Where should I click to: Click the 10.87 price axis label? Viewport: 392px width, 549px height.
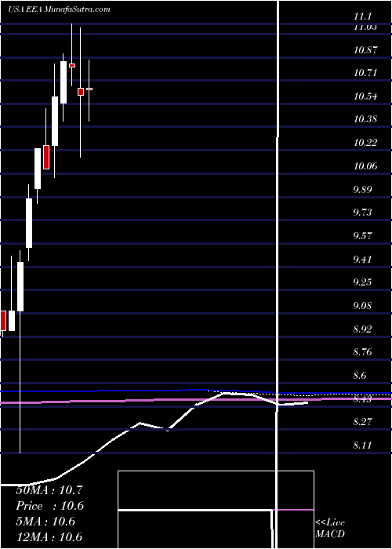click(x=365, y=49)
